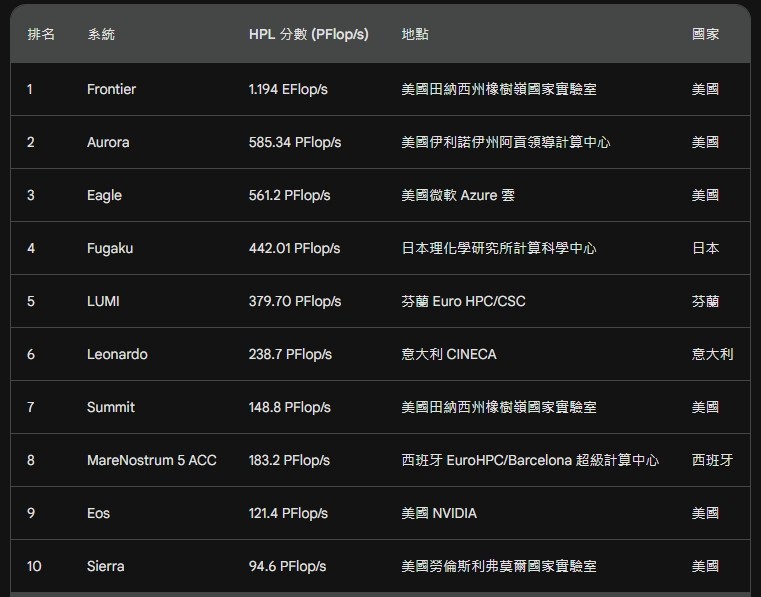Click the 地點 column header
The image size is (761, 597).
pyautogui.click(x=415, y=34)
